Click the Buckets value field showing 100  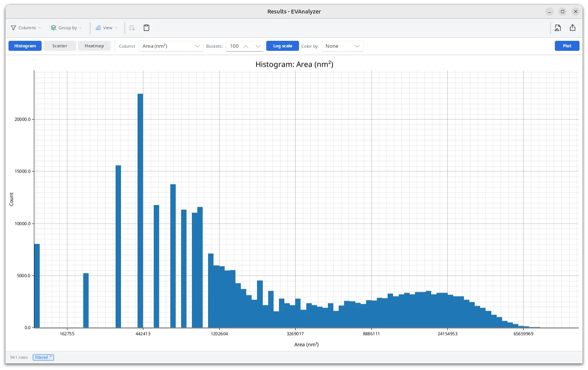coord(234,46)
